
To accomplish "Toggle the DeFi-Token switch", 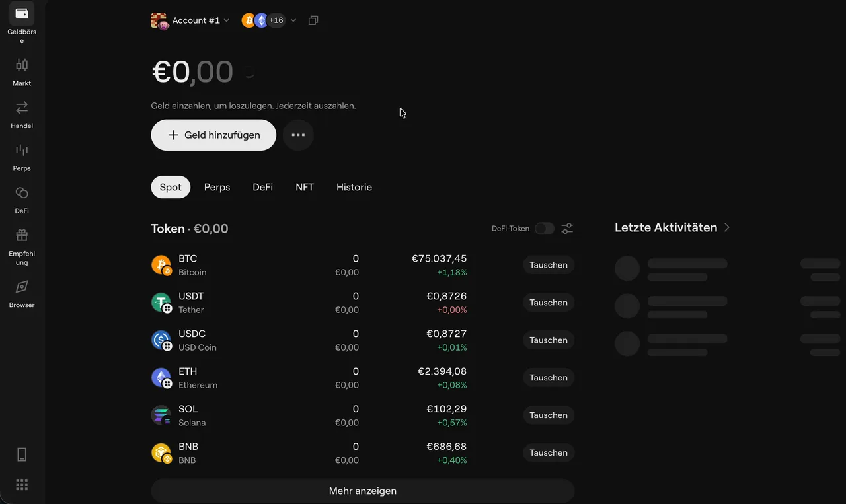I will tap(545, 229).
